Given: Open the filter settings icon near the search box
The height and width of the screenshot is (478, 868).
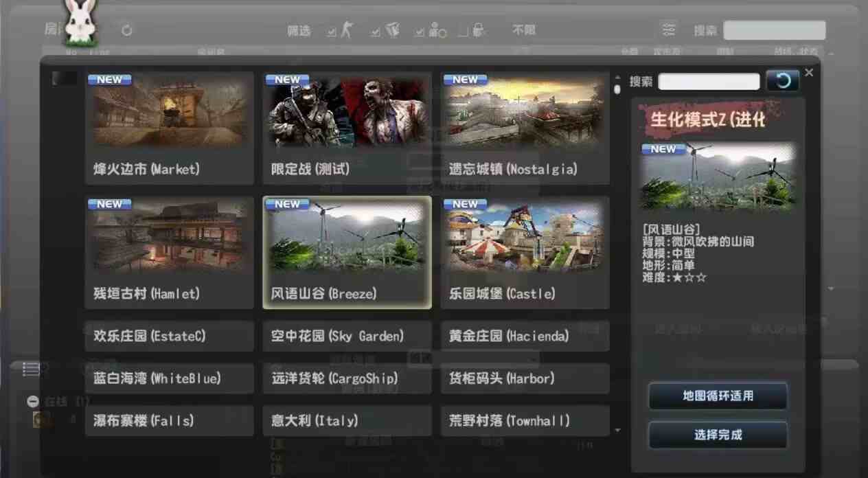Looking at the screenshot, I should [x=668, y=30].
